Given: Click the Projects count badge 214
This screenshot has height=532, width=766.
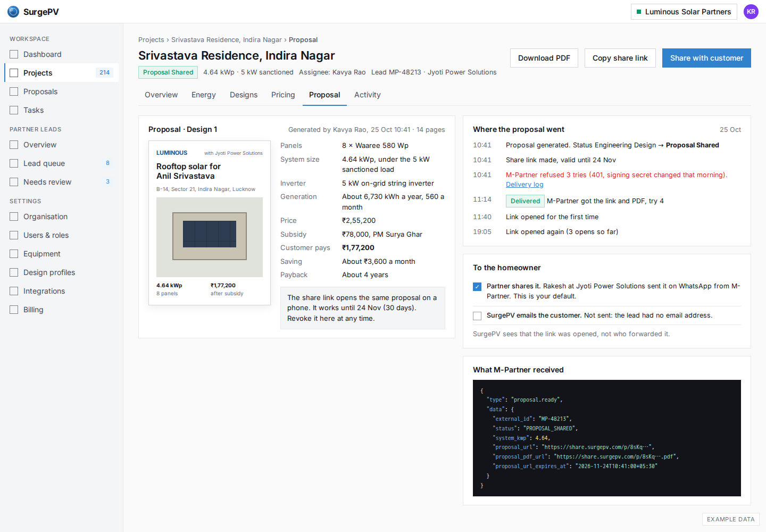Looking at the screenshot, I should [x=104, y=73].
